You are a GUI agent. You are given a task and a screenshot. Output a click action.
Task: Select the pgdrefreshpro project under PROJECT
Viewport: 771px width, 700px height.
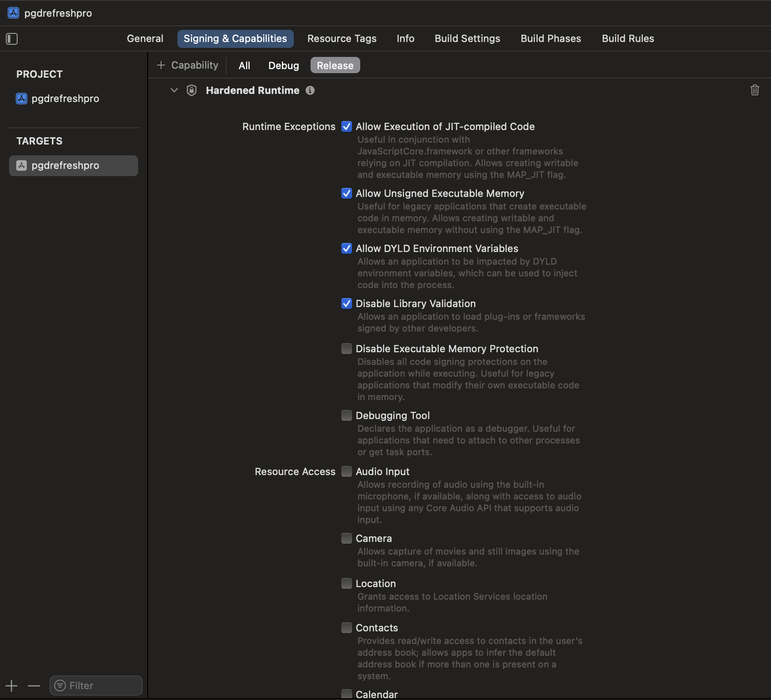(58, 98)
